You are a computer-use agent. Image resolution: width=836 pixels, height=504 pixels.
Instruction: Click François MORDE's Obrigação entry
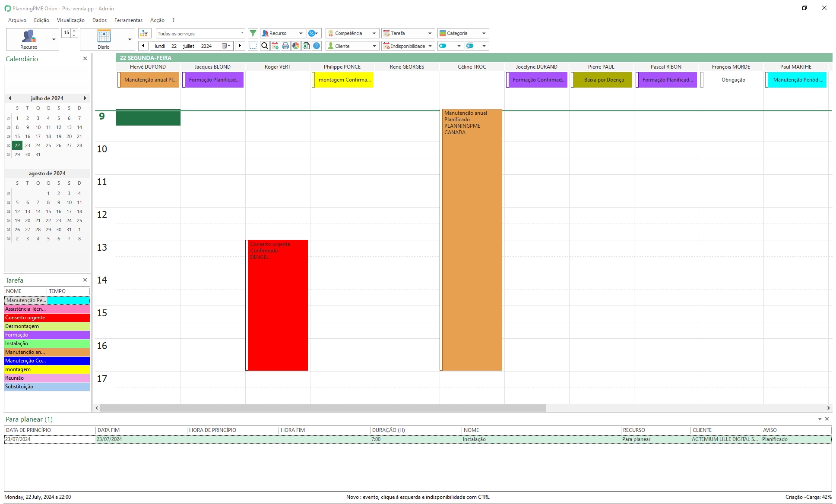pyautogui.click(x=731, y=80)
